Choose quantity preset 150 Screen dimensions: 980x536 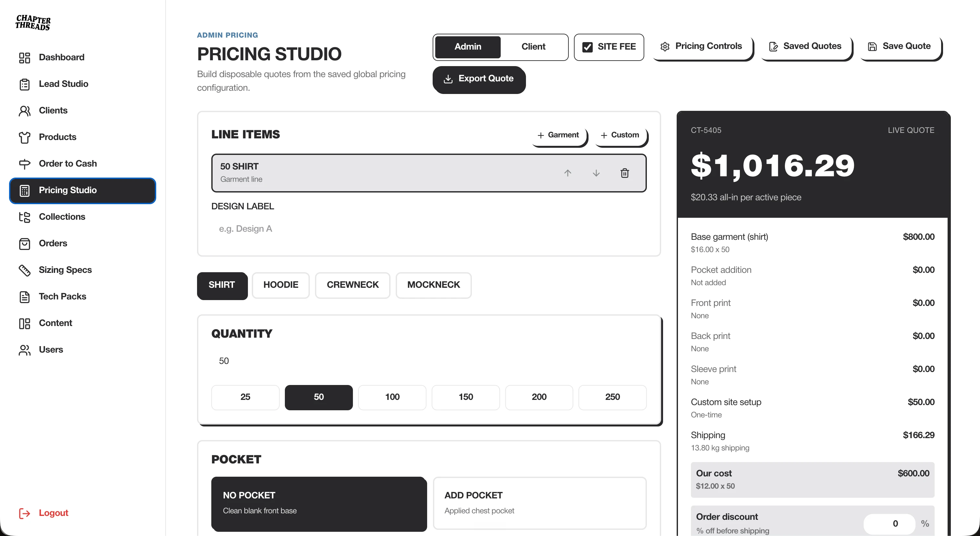(466, 397)
